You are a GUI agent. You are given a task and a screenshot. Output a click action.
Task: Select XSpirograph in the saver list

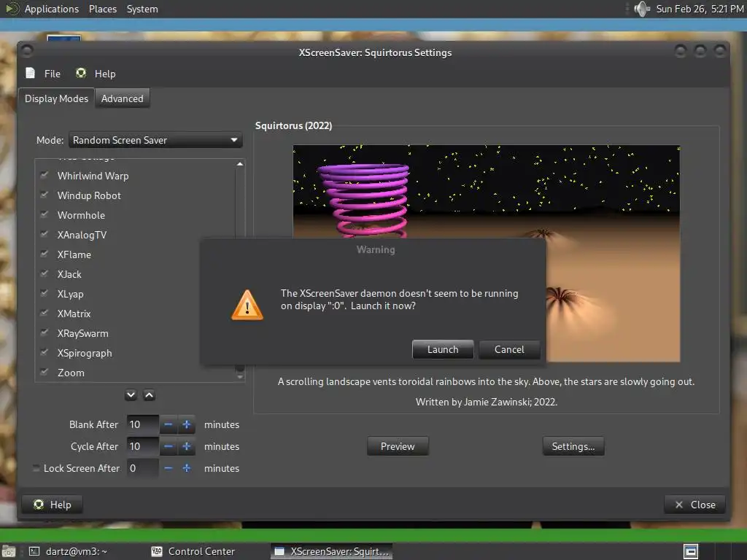click(85, 354)
